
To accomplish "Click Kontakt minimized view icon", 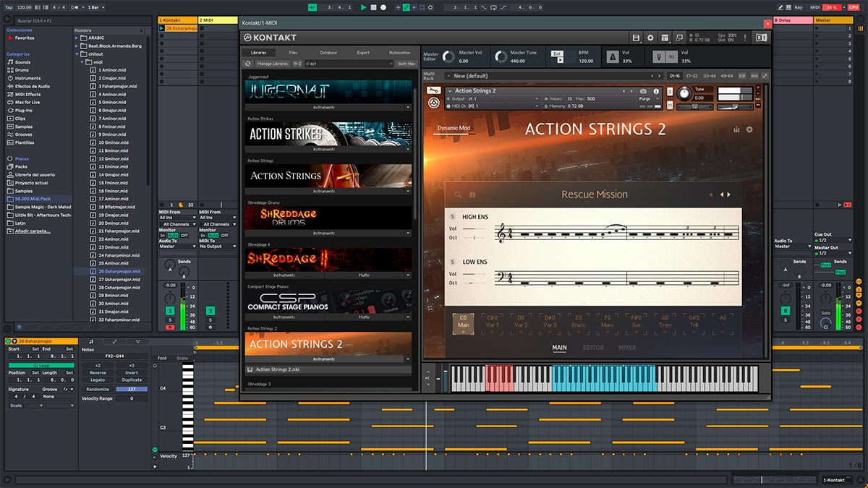I will click(x=679, y=38).
